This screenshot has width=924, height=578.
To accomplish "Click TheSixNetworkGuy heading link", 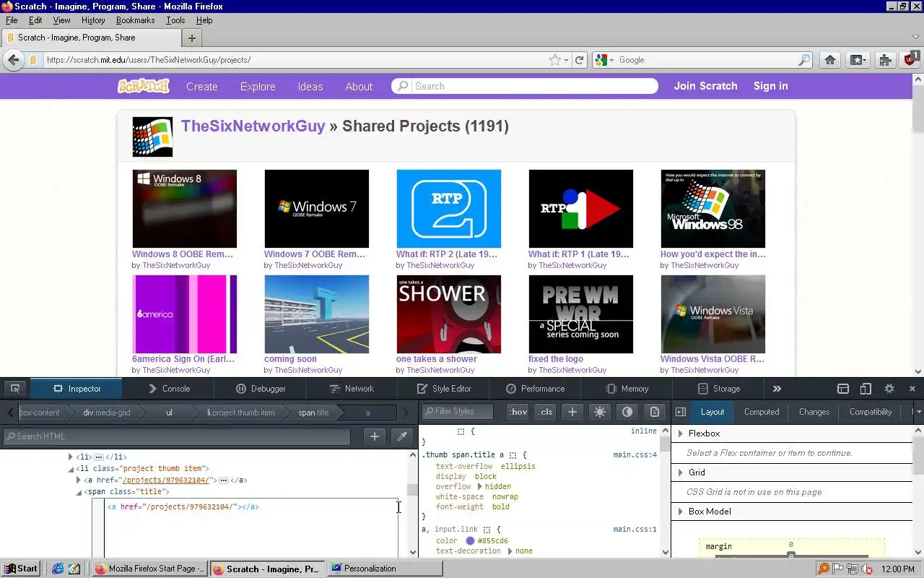I will tap(253, 126).
